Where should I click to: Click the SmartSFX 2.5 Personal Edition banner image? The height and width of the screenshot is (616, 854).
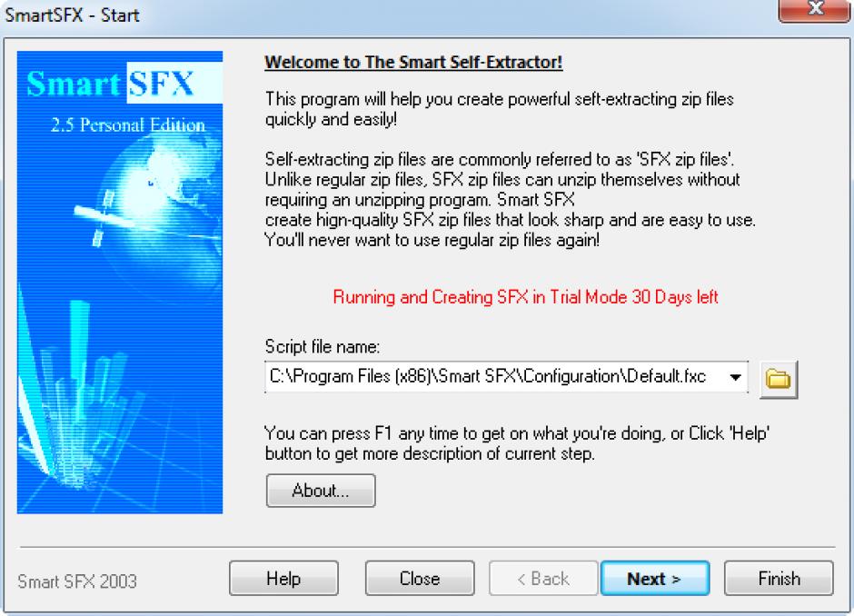pyautogui.click(x=120, y=283)
